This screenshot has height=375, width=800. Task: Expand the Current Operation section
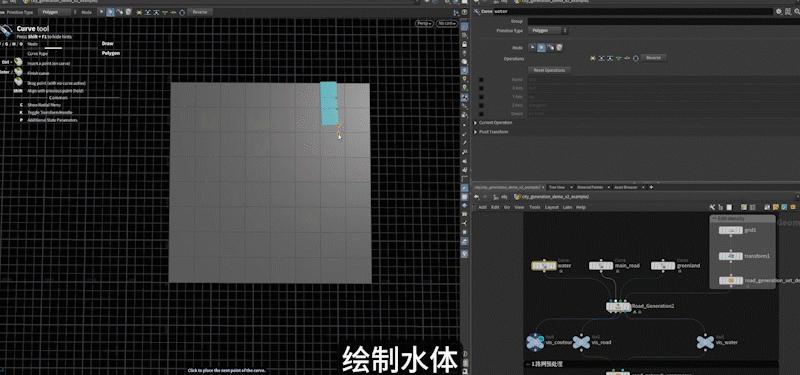[495, 122]
